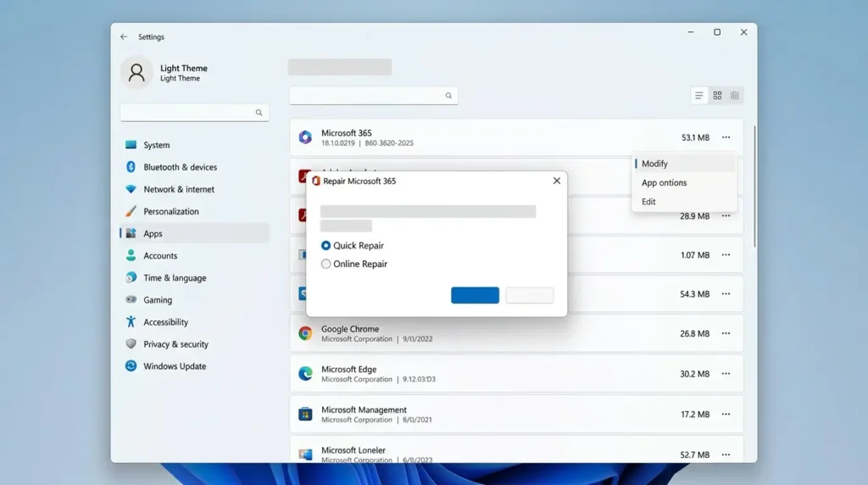Screen dimensions: 868x485
Task: Choose App options from the context menu
Action: click(684, 182)
